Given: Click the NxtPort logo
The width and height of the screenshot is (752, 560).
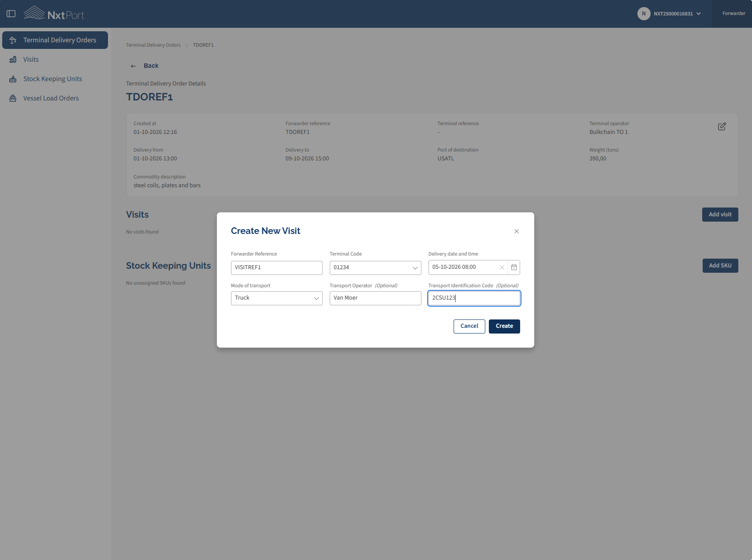Looking at the screenshot, I should (x=54, y=14).
